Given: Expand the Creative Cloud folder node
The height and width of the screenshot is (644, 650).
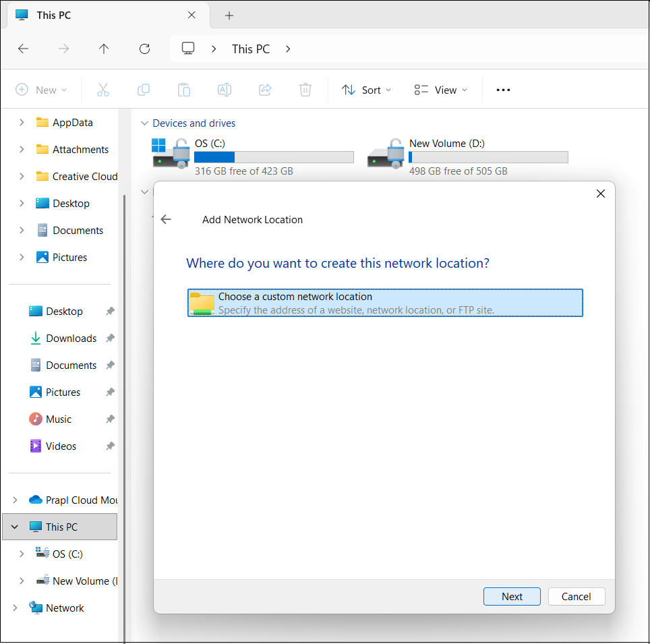Looking at the screenshot, I should (x=22, y=176).
